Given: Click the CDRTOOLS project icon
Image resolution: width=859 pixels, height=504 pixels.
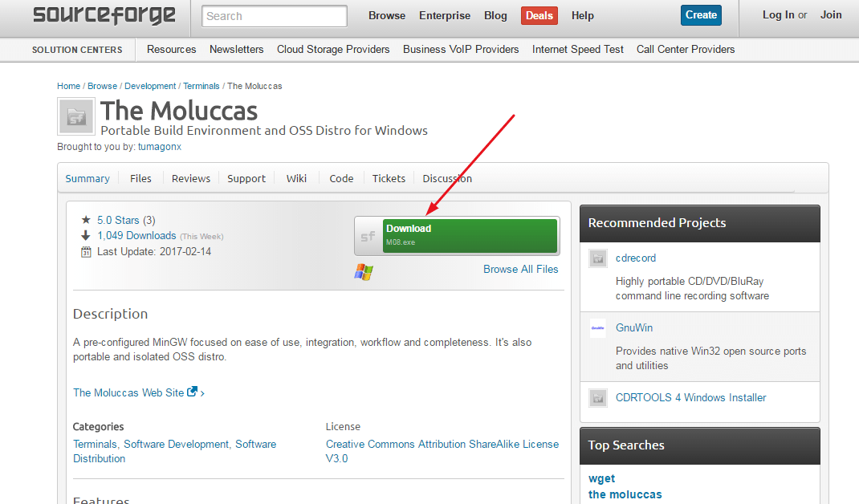Looking at the screenshot, I should point(598,397).
